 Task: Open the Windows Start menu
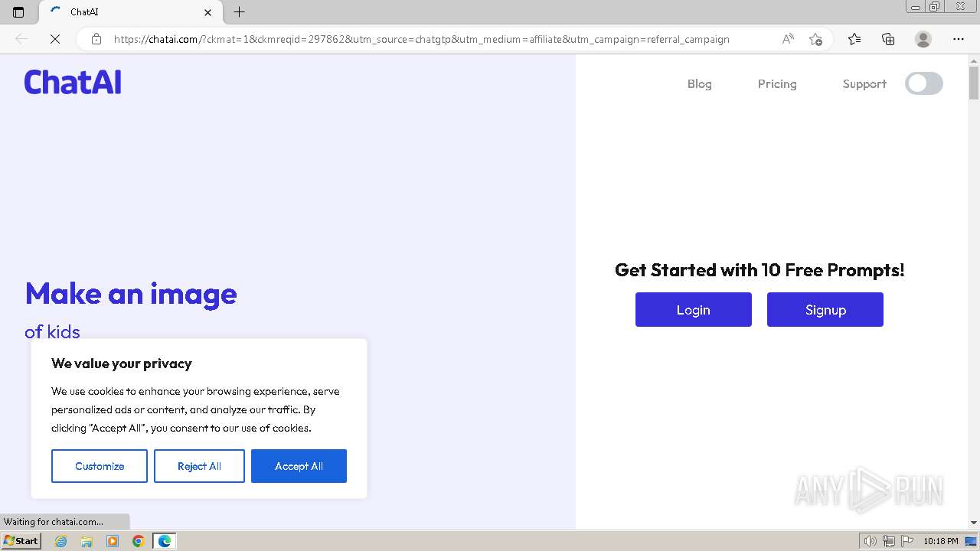point(21,541)
